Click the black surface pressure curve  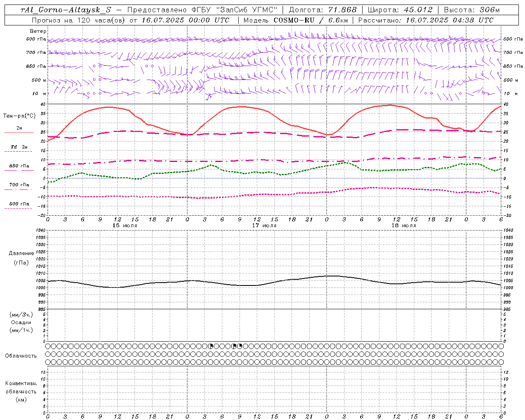[x=275, y=282]
